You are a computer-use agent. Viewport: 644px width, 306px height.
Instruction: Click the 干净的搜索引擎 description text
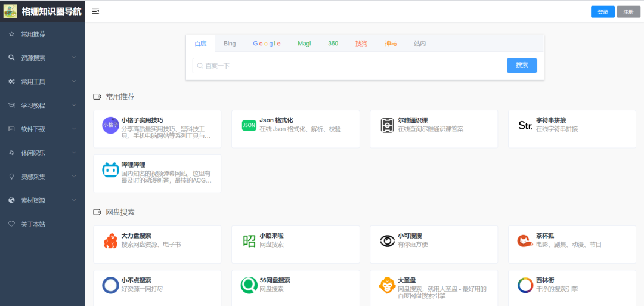click(556, 289)
